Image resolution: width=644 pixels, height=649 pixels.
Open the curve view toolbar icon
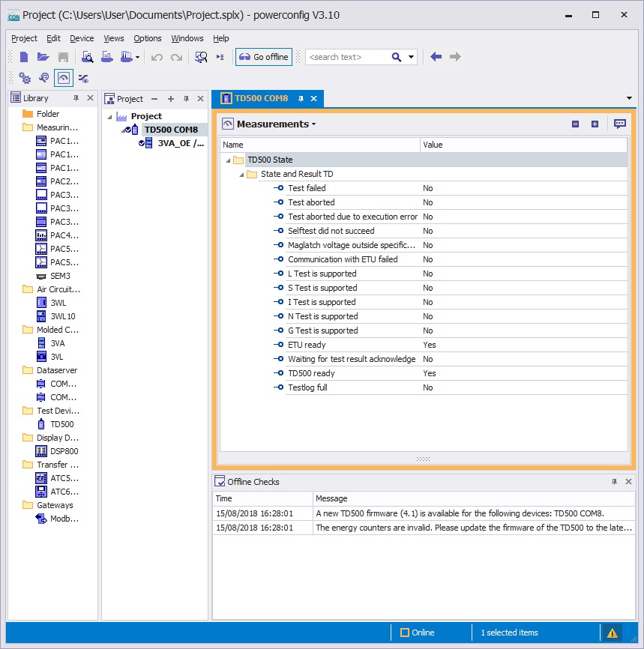click(83, 78)
